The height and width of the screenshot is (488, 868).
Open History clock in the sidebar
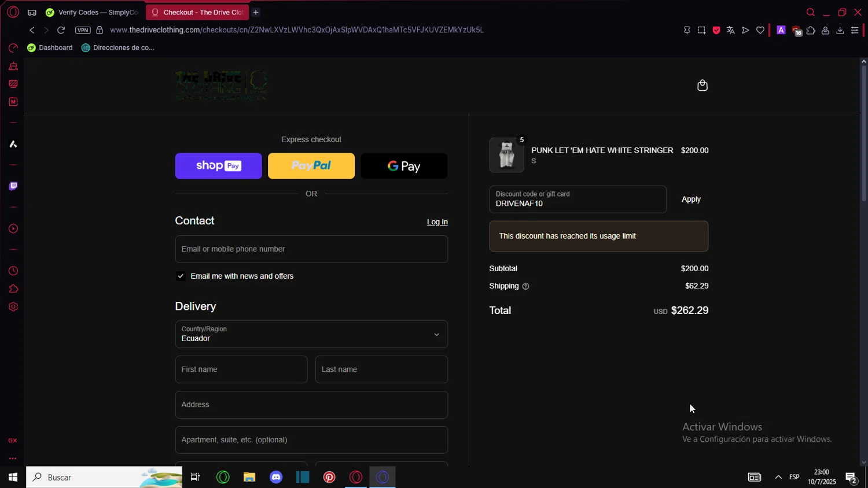pyautogui.click(x=13, y=271)
